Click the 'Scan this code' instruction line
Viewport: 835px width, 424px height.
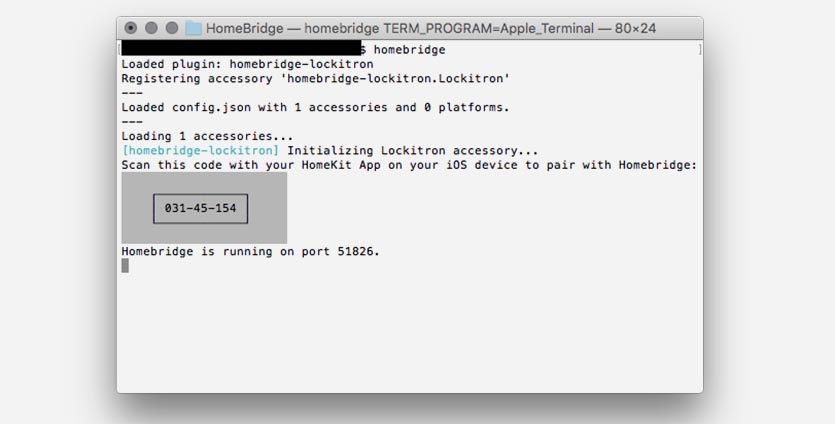[408, 165]
